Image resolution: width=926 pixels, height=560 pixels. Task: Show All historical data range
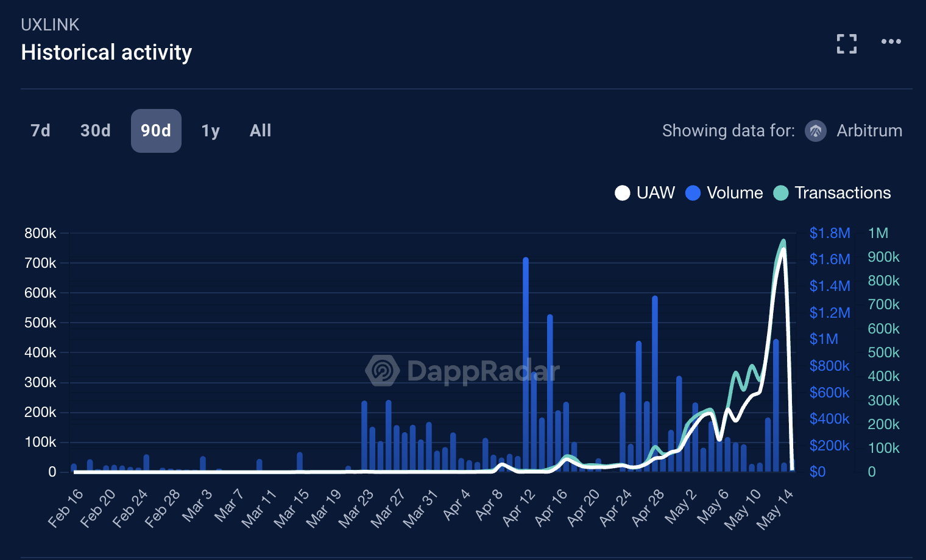tap(260, 131)
